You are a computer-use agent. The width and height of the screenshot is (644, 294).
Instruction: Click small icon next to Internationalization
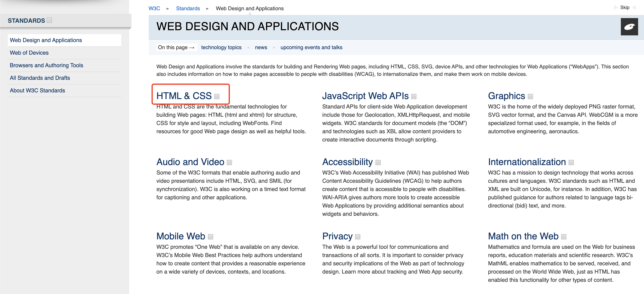pos(571,163)
